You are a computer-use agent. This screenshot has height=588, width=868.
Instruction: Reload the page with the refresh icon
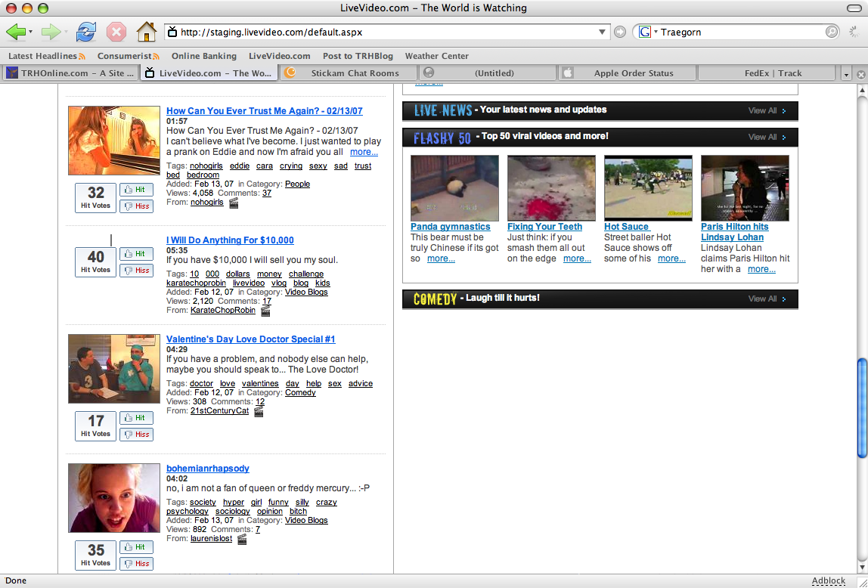[85, 32]
